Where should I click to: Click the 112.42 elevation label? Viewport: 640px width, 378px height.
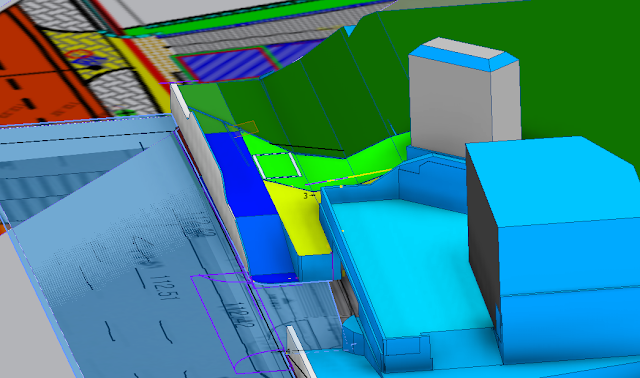[x=241, y=315]
